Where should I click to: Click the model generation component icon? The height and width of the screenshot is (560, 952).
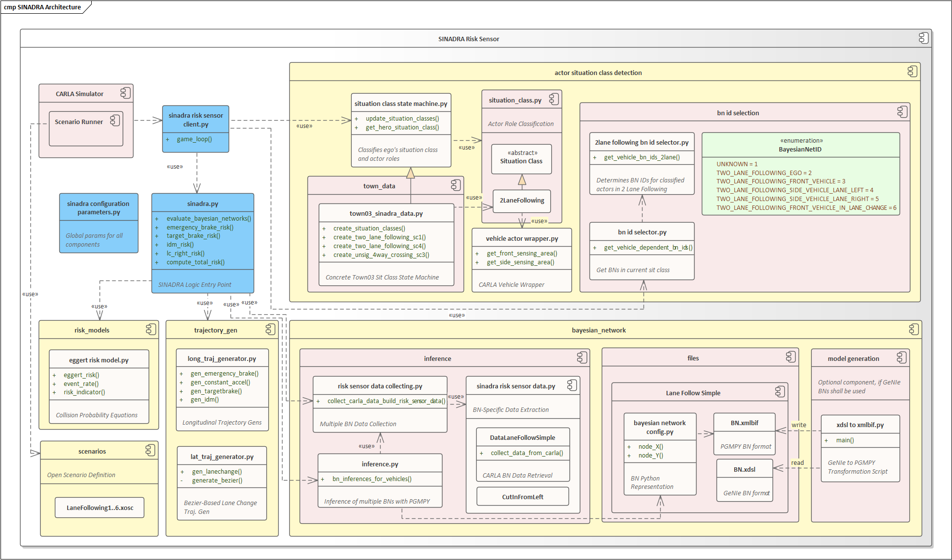pos(901,358)
